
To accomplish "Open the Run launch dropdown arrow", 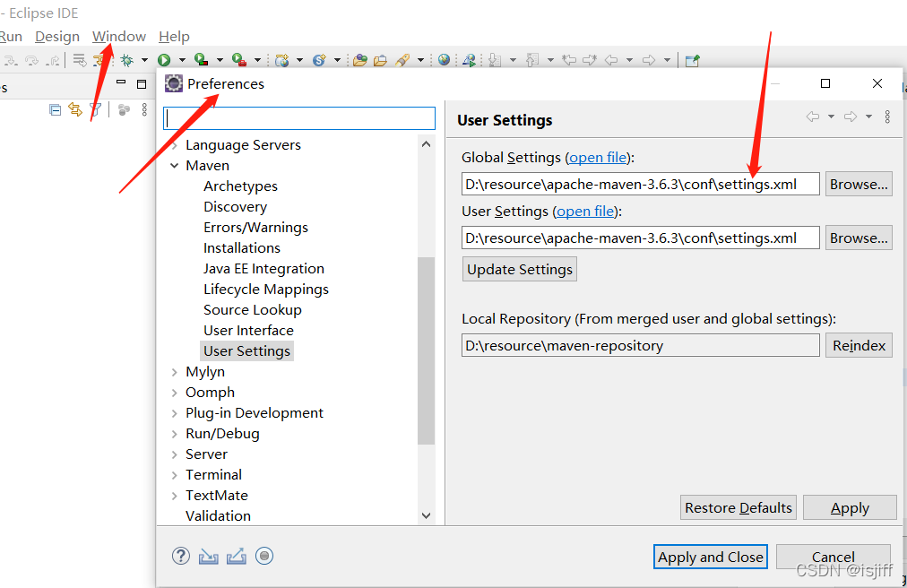I will (182, 60).
